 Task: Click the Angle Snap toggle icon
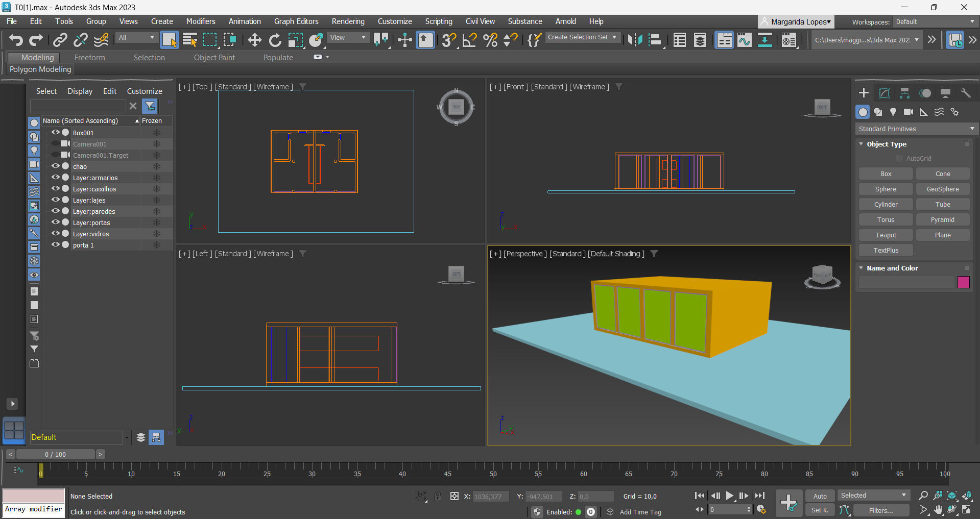469,40
